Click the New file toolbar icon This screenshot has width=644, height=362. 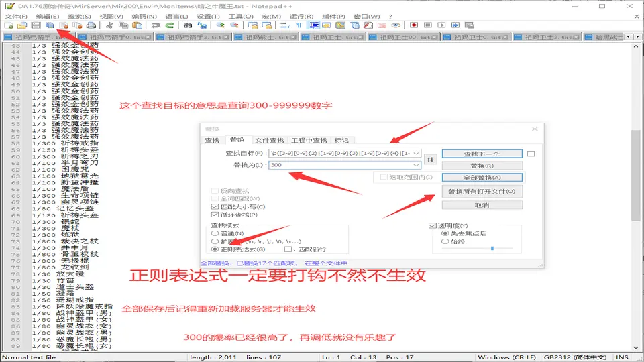tap(9, 25)
